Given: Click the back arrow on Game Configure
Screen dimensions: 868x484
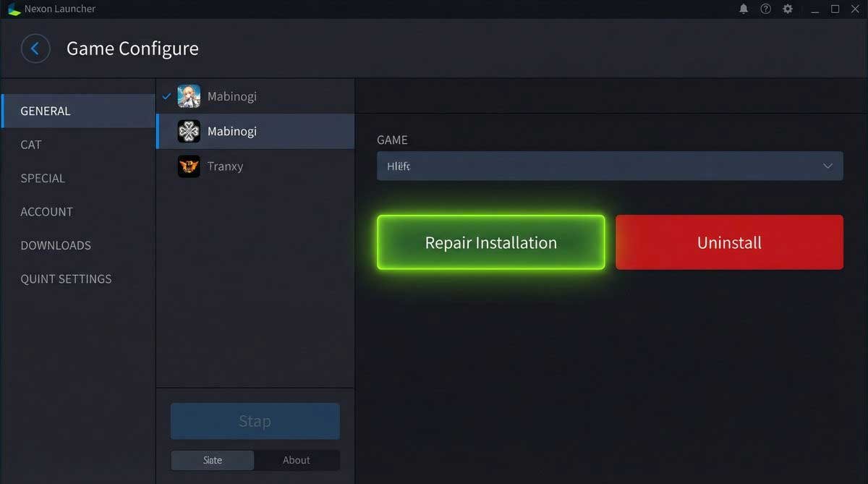Looking at the screenshot, I should click(35, 48).
